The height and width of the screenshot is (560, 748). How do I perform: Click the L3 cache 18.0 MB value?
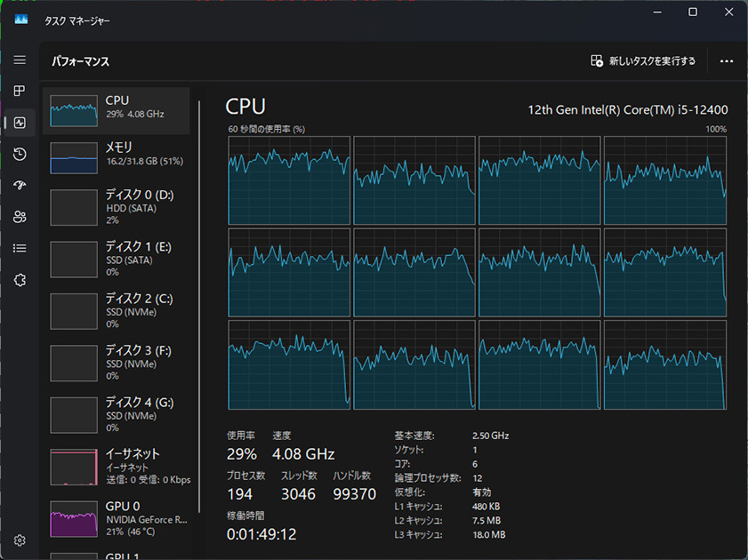(489, 535)
